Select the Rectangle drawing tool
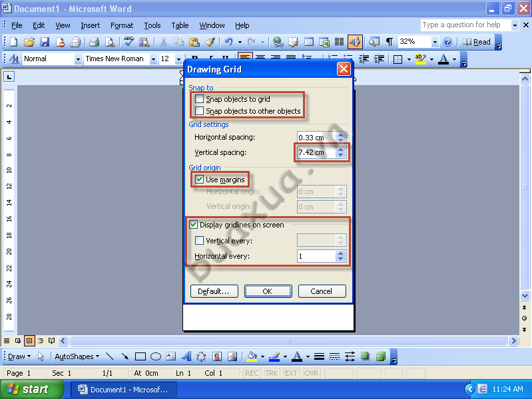Image resolution: width=532 pixels, height=399 pixels. [140, 356]
